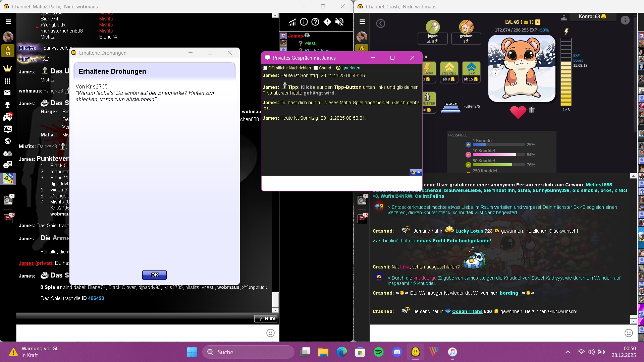Open the hamburger menu in the Mafia2 Party channel
Viewport: 644px width, 362px height.
[x=8, y=22]
